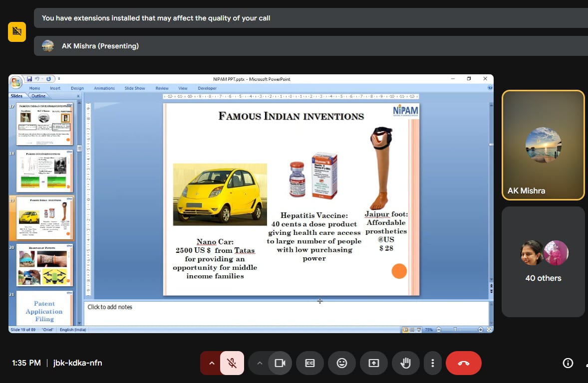Open audio settings chevron beside microphone
The width and height of the screenshot is (588, 383).
212,363
